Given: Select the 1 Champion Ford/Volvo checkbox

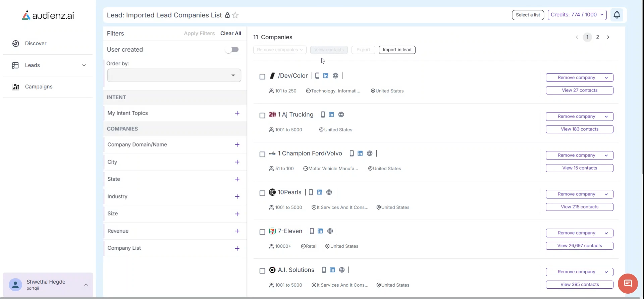Looking at the screenshot, I should [x=262, y=155].
